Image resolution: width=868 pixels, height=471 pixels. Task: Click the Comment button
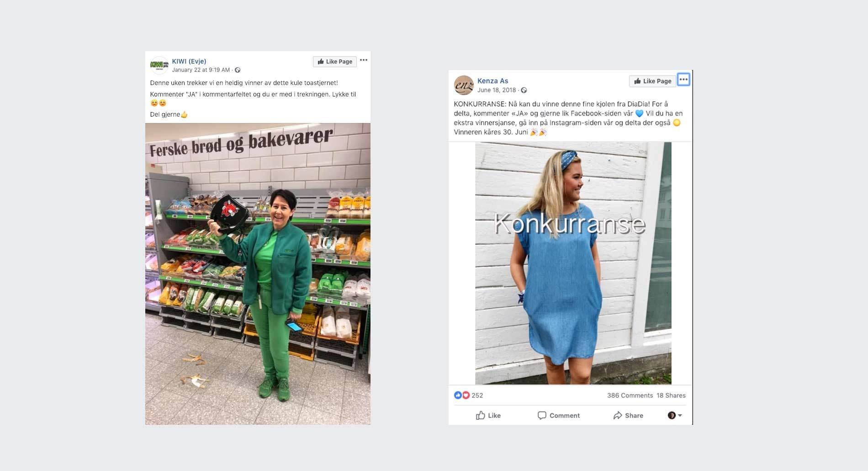pos(559,415)
